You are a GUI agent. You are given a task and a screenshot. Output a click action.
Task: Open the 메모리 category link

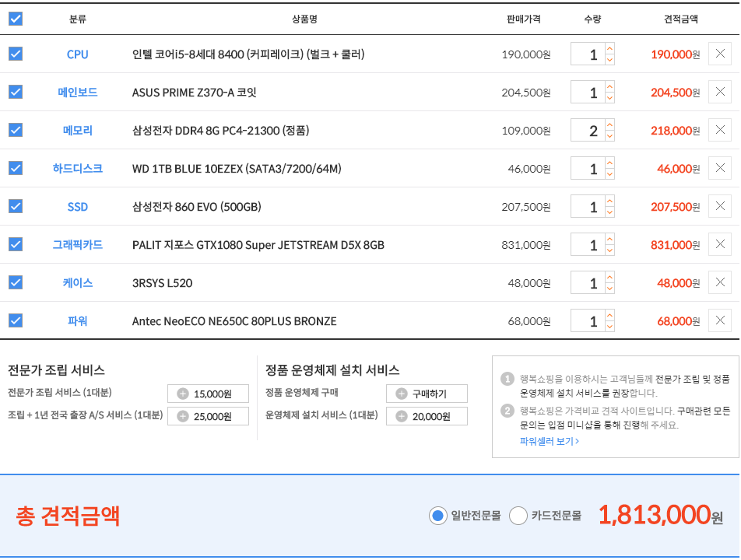[78, 131]
